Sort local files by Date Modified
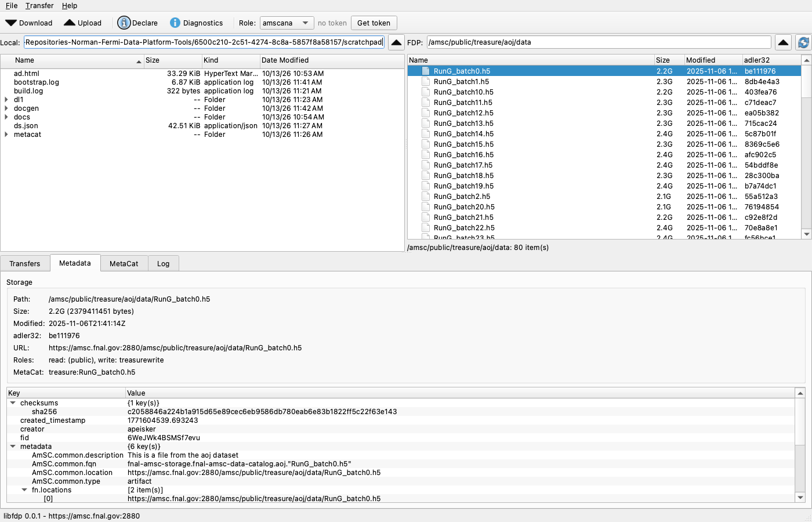The image size is (812, 522). pyautogui.click(x=332, y=60)
